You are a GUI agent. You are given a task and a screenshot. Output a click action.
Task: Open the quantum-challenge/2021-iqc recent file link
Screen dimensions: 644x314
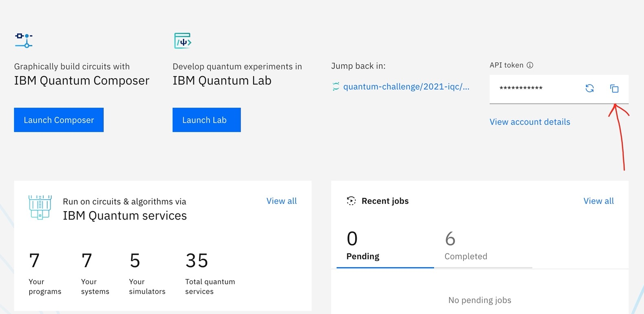406,87
